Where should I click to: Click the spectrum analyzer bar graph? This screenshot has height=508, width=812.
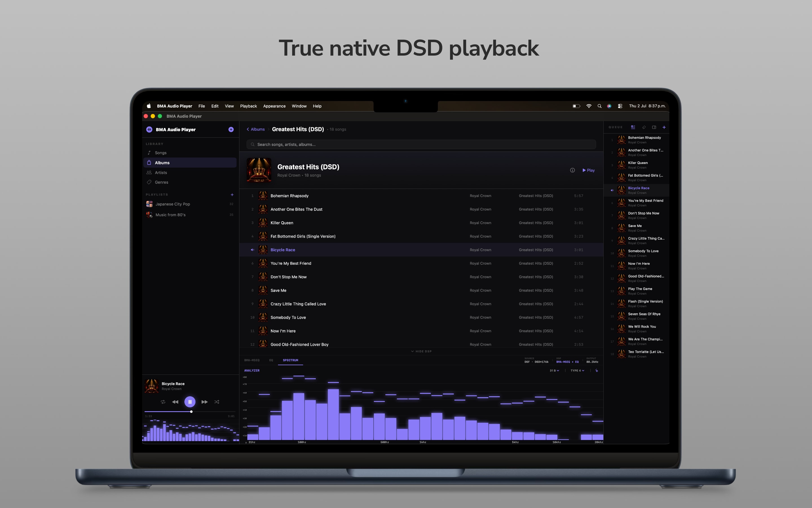(425, 408)
